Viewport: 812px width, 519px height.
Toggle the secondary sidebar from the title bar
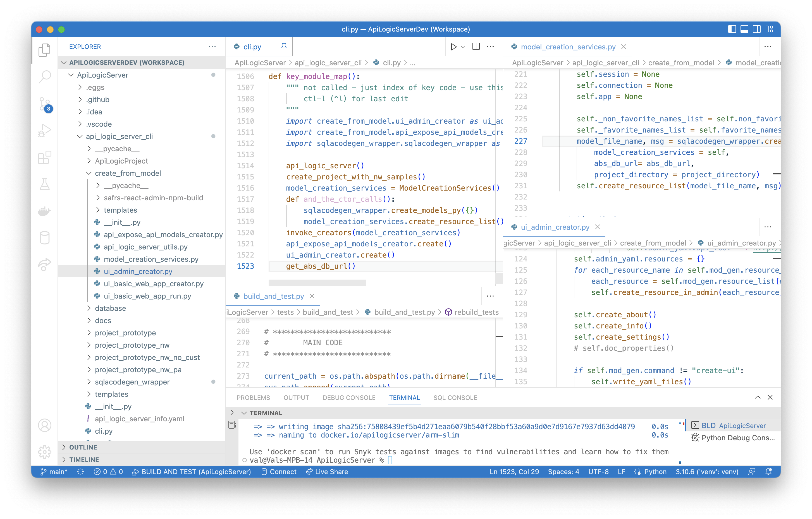(x=757, y=29)
